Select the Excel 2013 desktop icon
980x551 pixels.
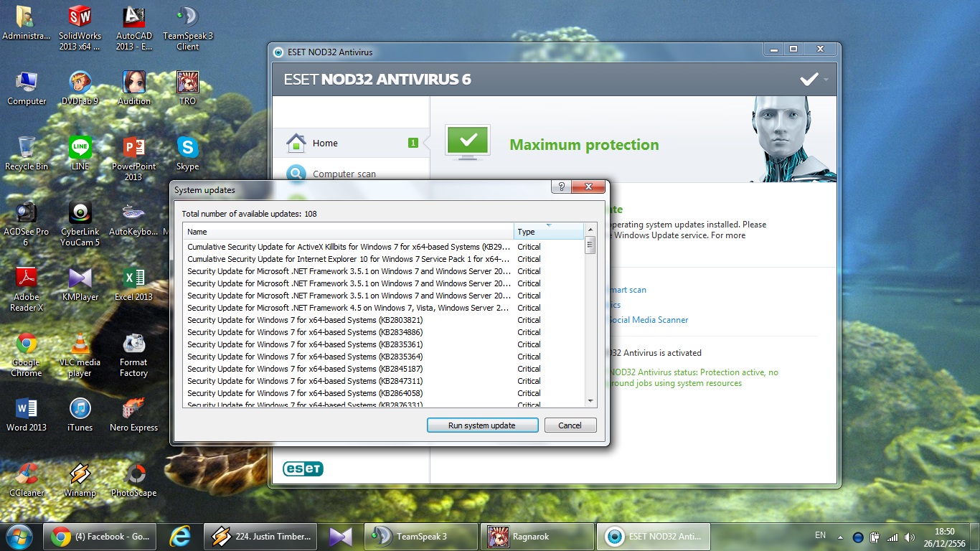pos(133,284)
